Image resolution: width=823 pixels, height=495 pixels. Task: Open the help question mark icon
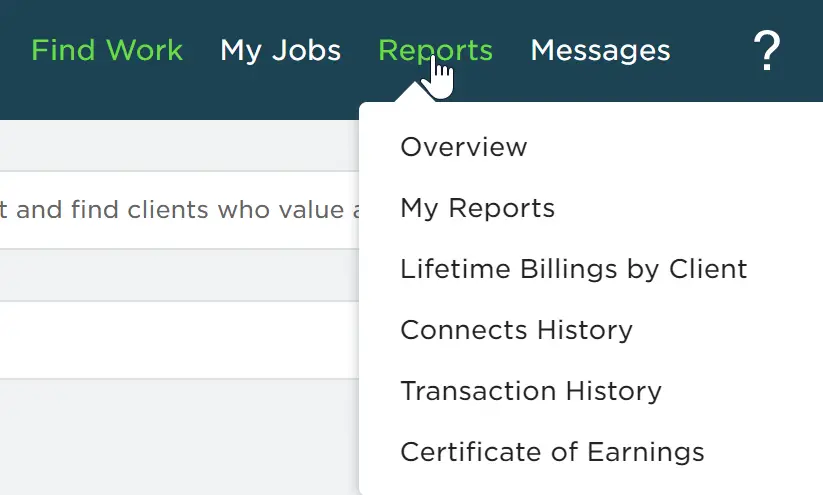(767, 50)
